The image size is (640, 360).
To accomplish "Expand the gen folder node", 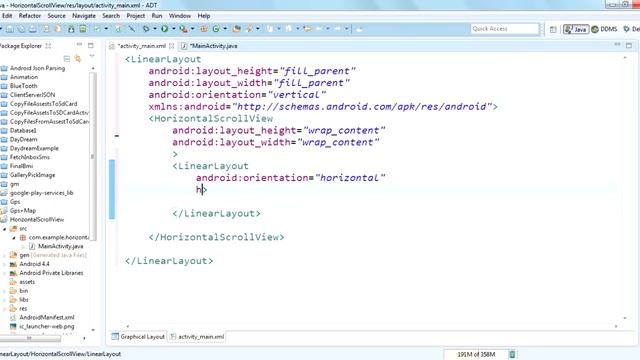I will pos(4,255).
